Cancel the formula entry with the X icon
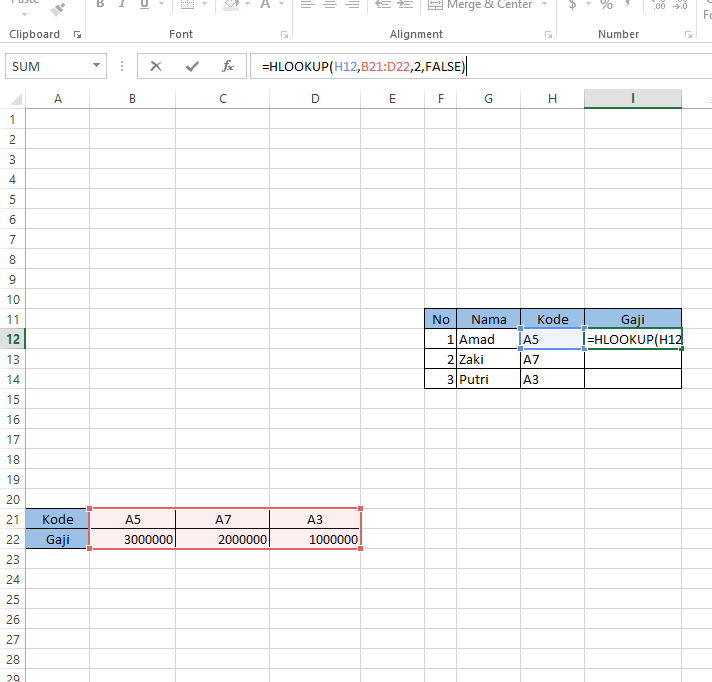712x682 pixels. (x=156, y=66)
